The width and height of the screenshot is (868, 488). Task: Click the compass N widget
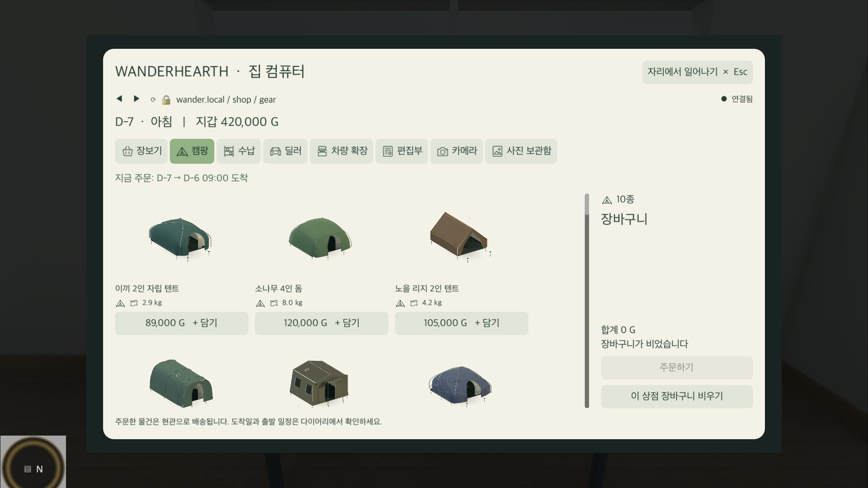[33, 462]
